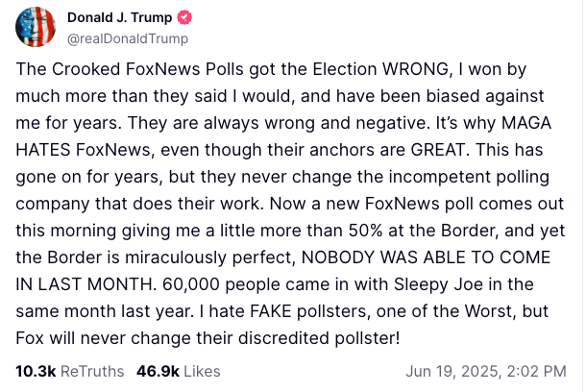The height and width of the screenshot is (392, 586).
Task: Open the Donald J. Trump display name
Action: point(119,17)
